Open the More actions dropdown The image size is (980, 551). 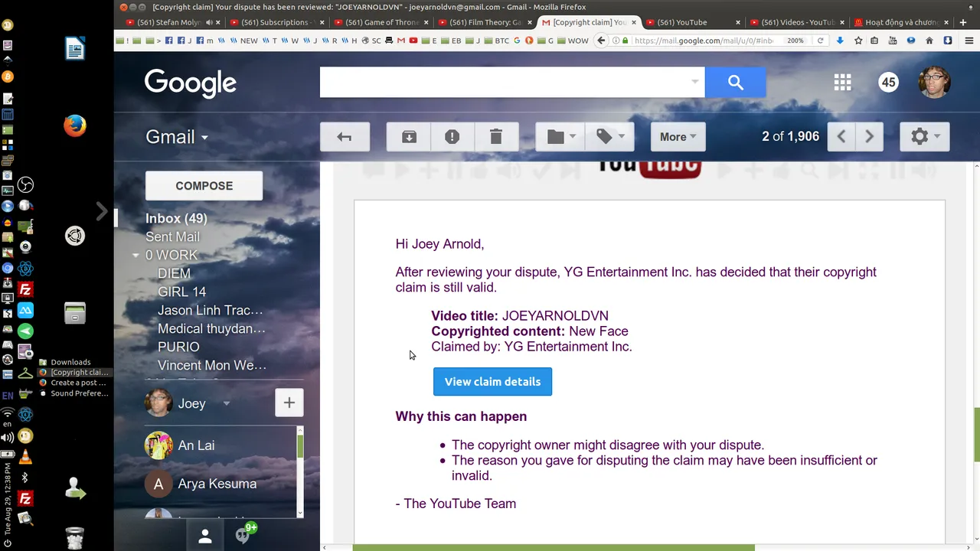(678, 137)
